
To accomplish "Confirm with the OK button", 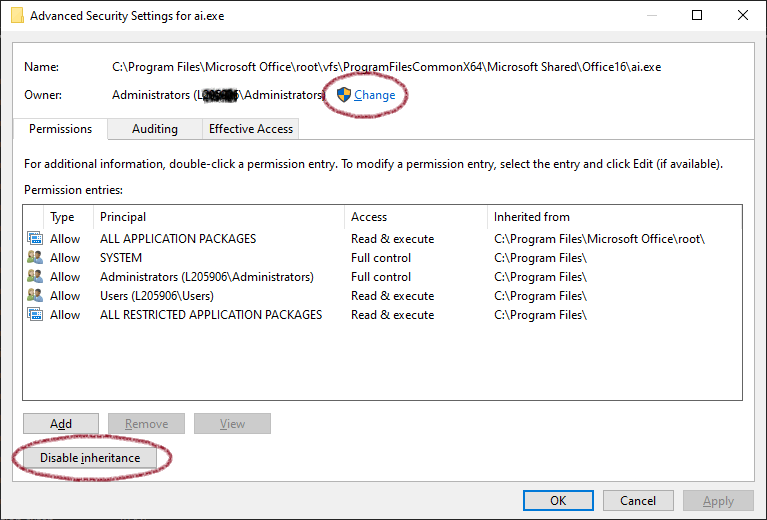I will pos(558,500).
